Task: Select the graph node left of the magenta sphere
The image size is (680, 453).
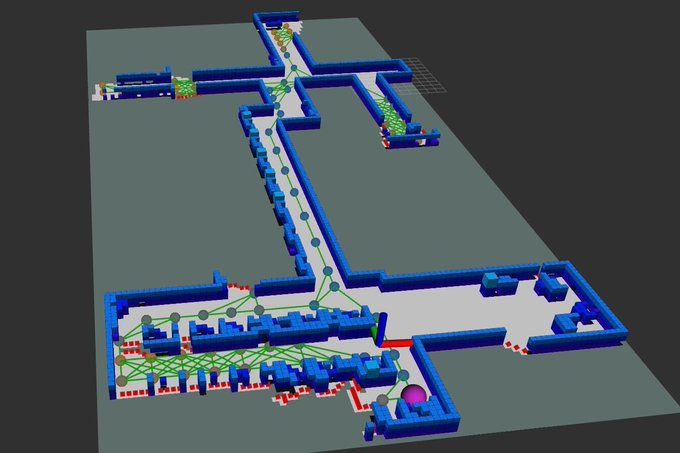Action: coord(382,401)
